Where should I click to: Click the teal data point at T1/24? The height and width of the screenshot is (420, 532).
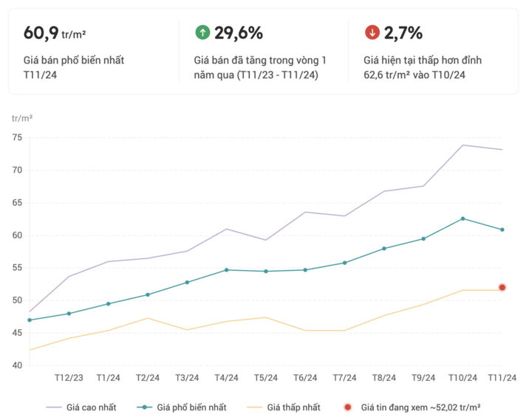[109, 304]
